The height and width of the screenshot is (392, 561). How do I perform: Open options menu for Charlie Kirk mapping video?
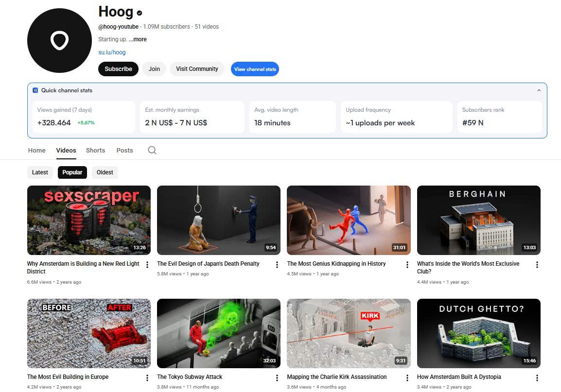tap(407, 378)
